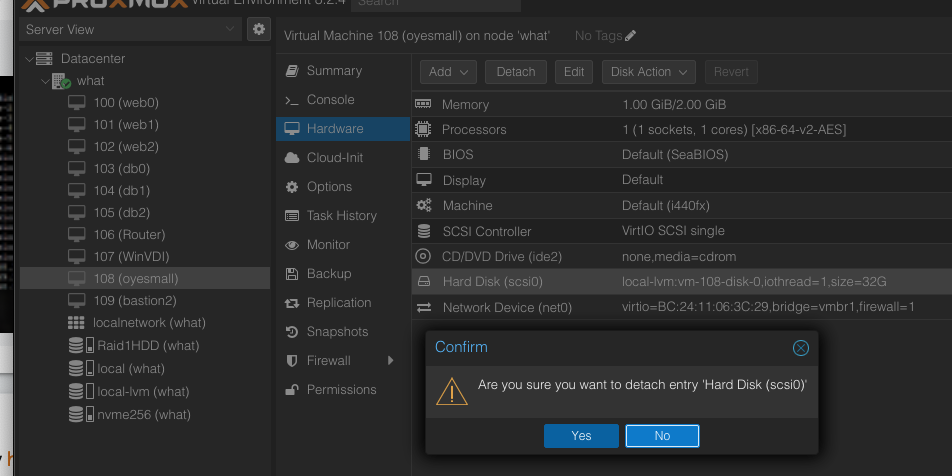Image resolution: width=952 pixels, height=476 pixels.
Task: Click the pencil icon to edit tags
Action: click(x=631, y=36)
